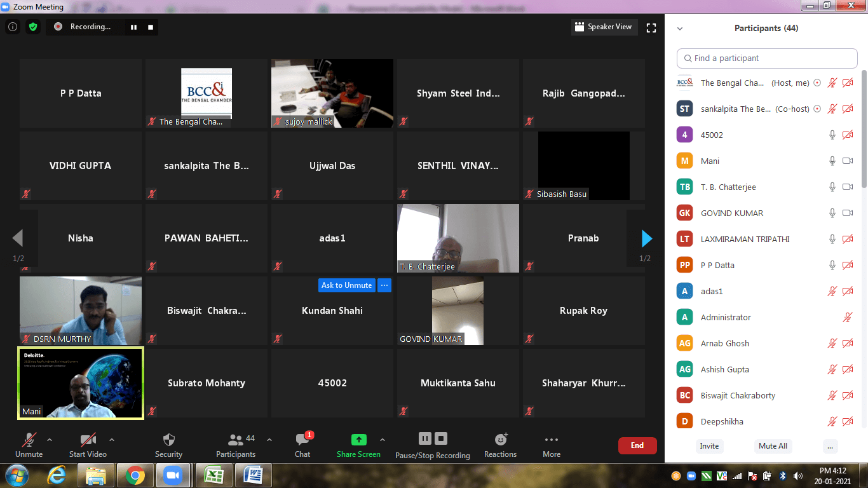The height and width of the screenshot is (488, 868).
Task: Toggle Mani's microphone in participants list
Action: point(832,161)
